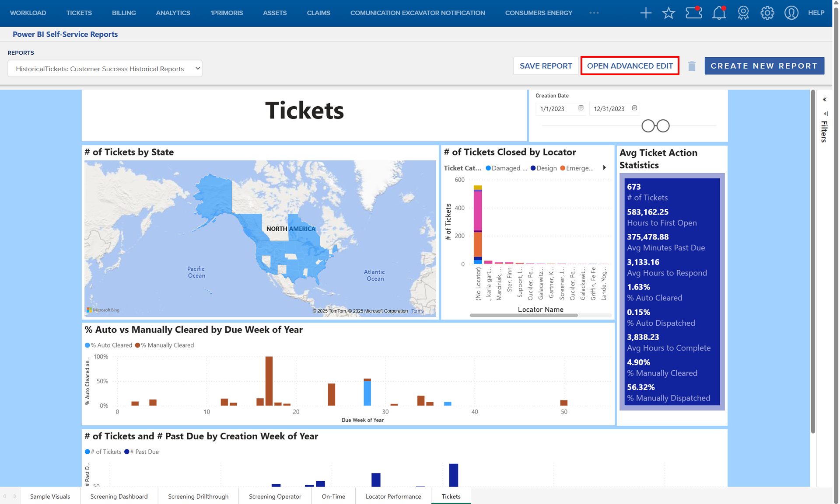Expand the collapsed Filters pane chevron
840x504 pixels.
[x=825, y=100]
